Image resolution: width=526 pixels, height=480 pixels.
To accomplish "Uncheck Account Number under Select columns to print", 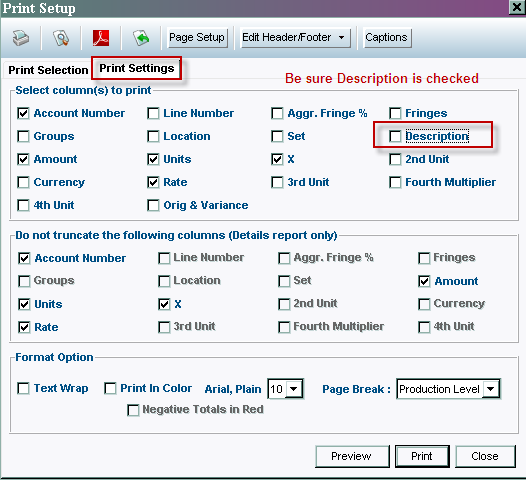I will point(23,113).
